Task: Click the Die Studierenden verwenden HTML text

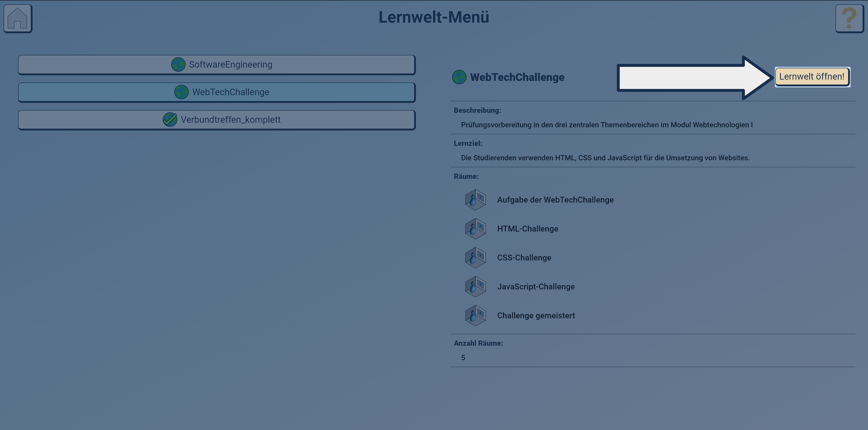Action: (606, 158)
